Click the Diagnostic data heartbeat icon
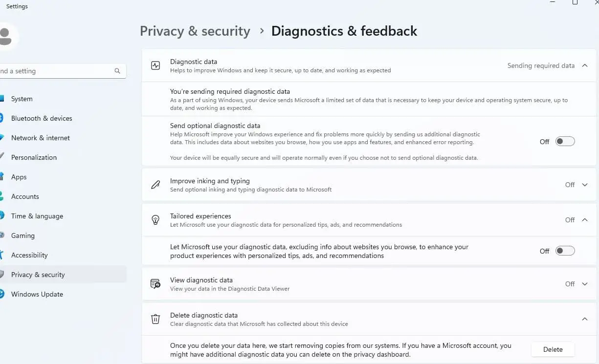Viewport: 599px width, 364px height. pyautogui.click(x=155, y=65)
